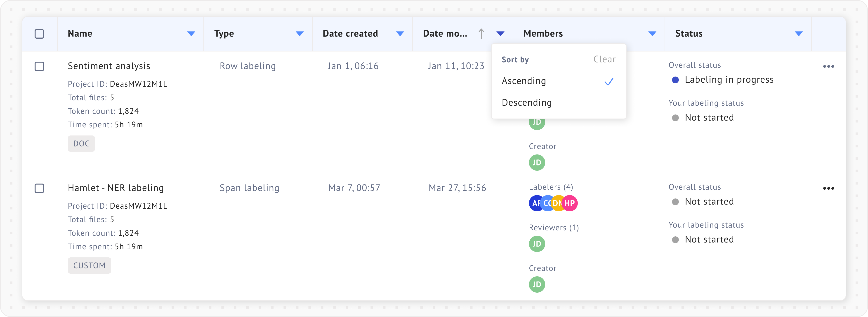Open the Type column dropdown arrow
868x317 pixels.
(x=300, y=34)
